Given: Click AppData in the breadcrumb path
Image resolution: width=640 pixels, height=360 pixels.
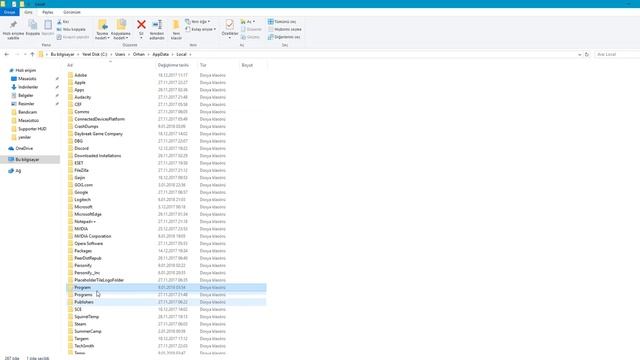Looking at the screenshot, I should pos(160,54).
